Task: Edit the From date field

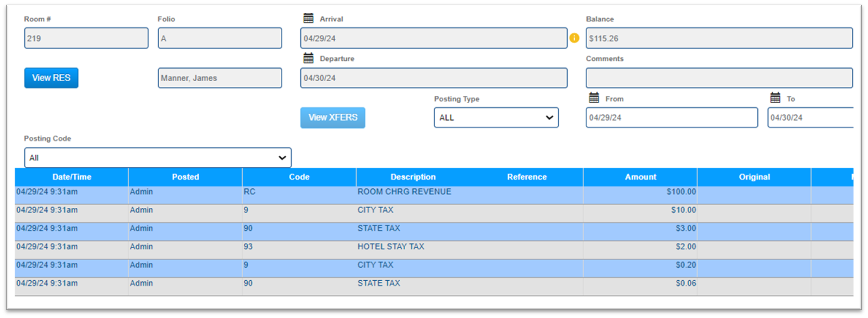Action: point(672,118)
